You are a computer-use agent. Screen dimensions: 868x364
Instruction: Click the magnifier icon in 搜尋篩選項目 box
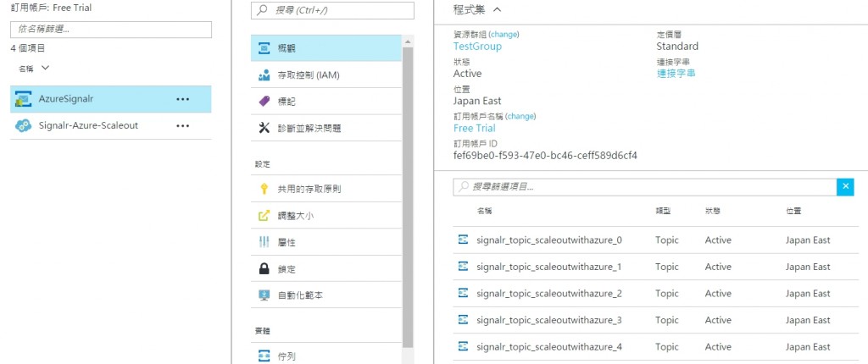463,187
